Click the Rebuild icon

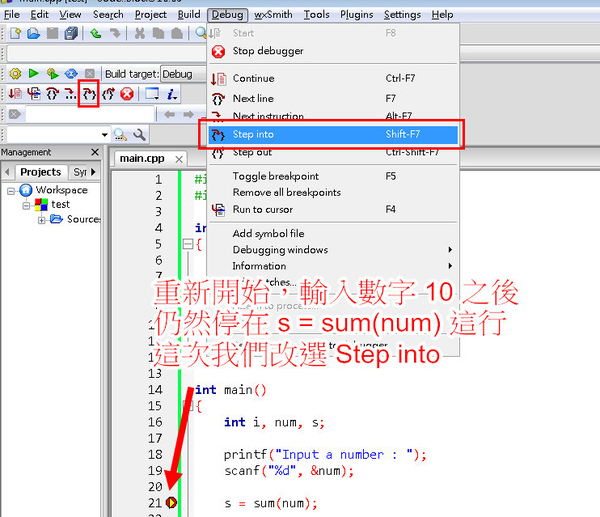coord(71,73)
